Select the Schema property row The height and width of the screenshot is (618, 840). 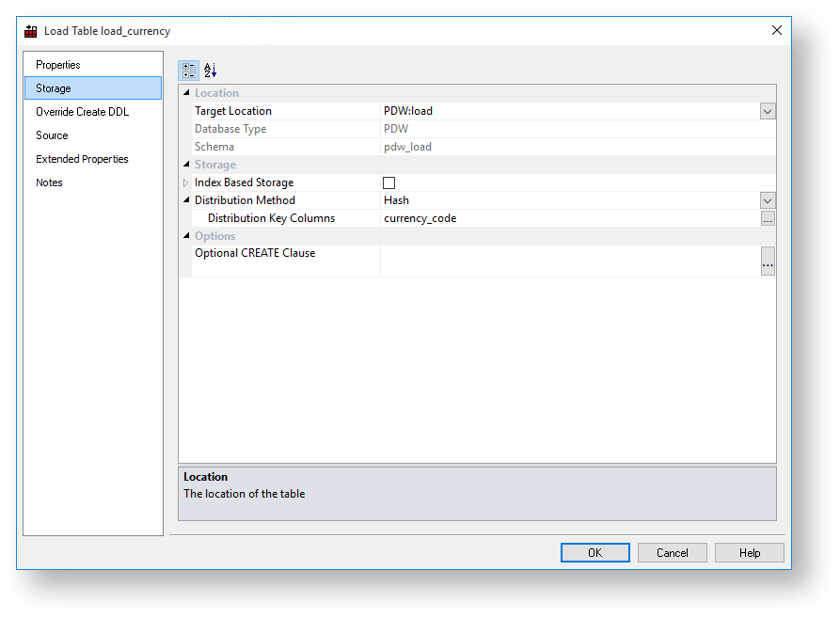(483, 147)
